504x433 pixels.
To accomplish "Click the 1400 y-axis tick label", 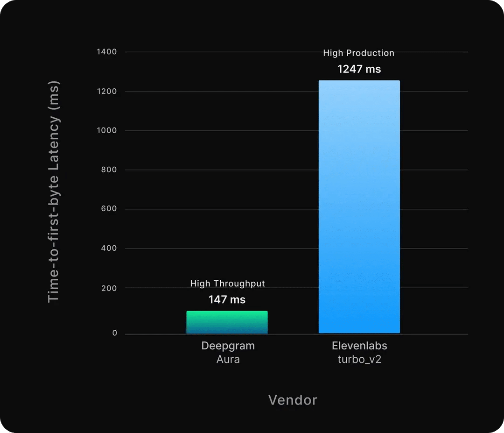I will pos(107,52).
